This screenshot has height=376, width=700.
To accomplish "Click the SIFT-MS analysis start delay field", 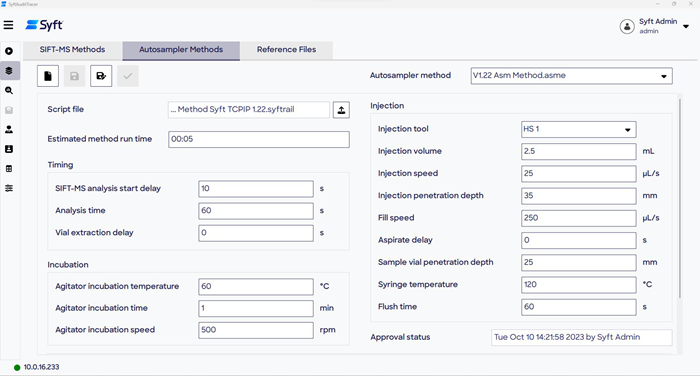I will 256,189.
